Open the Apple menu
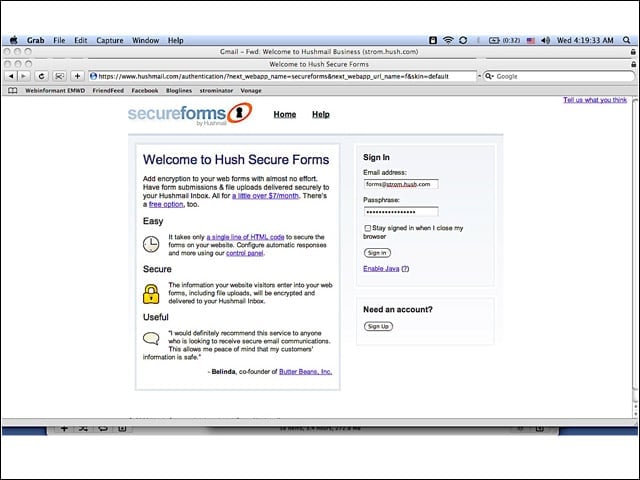640x480 pixels. (13, 40)
